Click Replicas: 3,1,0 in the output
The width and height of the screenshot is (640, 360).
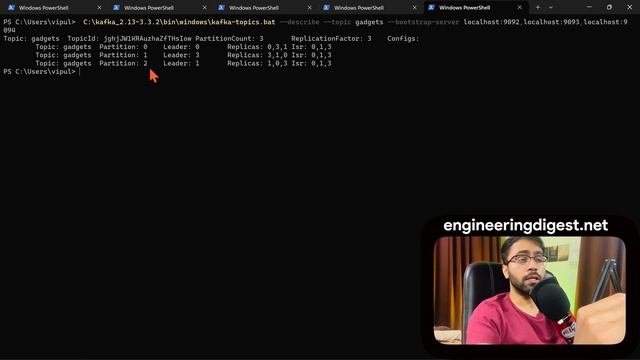click(x=257, y=55)
